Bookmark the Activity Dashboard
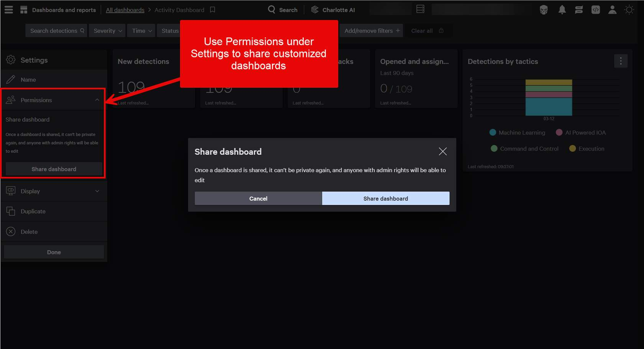 coord(212,10)
